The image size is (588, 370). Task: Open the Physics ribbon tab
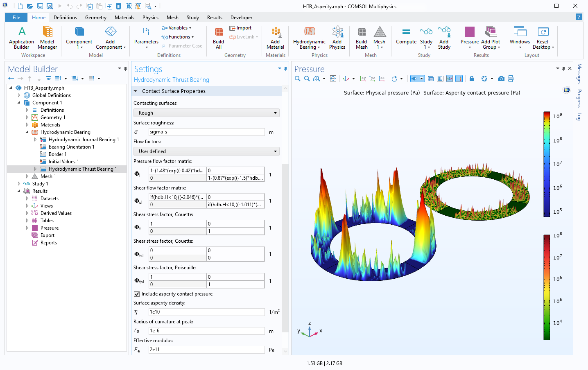[x=150, y=18]
